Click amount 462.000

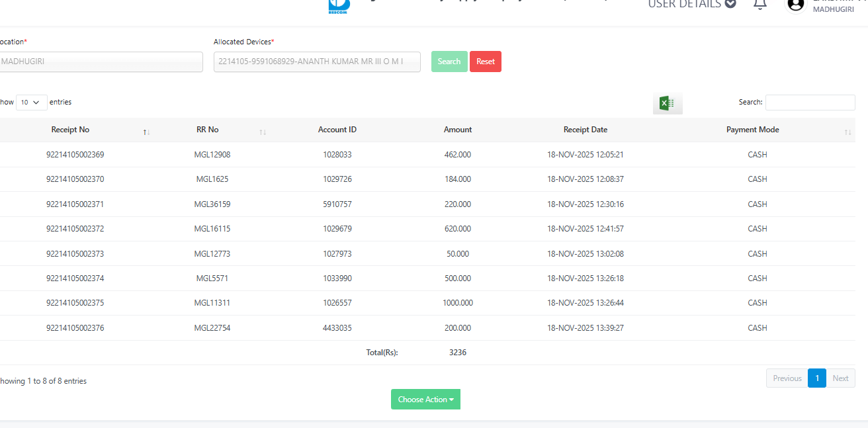(x=458, y=155)
